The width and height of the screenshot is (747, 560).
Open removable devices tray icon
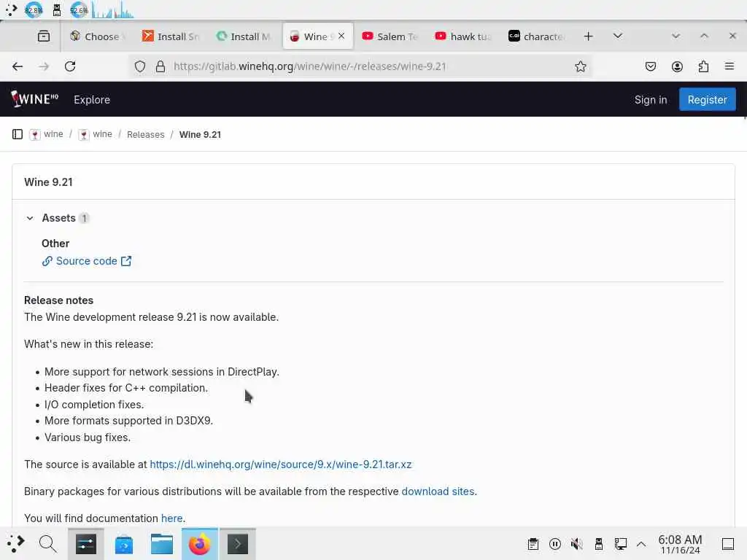pos(599,544)
